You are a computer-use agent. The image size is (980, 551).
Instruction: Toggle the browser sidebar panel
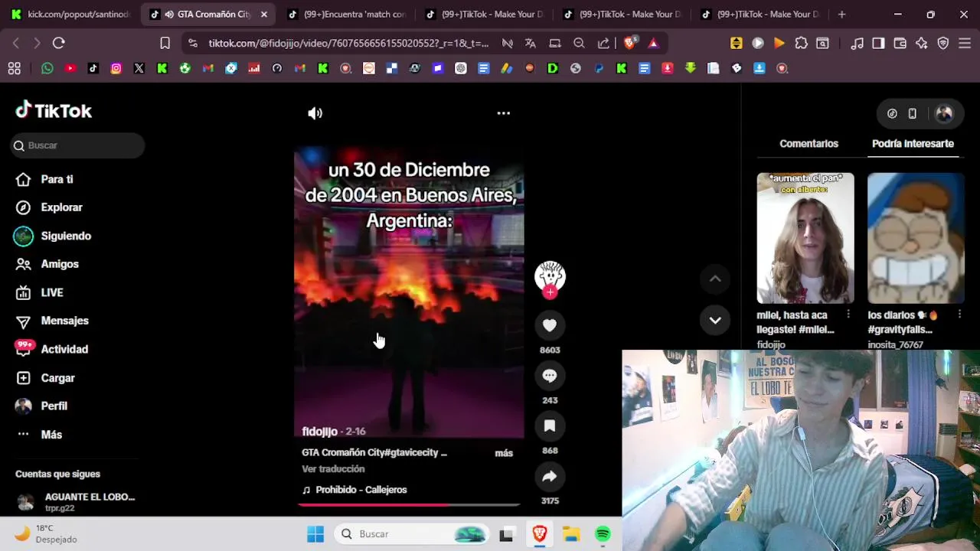click(x=878, y=44)
